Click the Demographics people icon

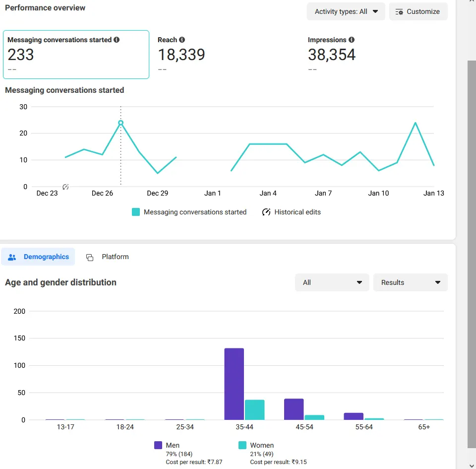(12, 257)
